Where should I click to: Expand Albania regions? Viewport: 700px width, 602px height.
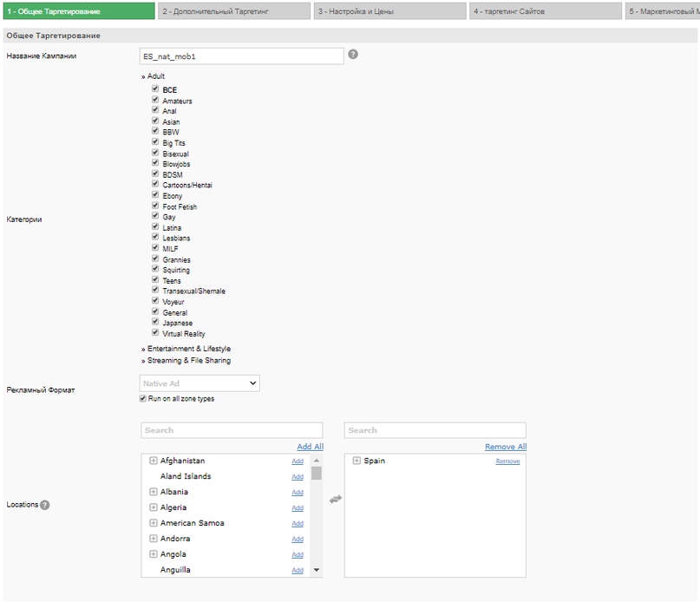click(154, 492)
